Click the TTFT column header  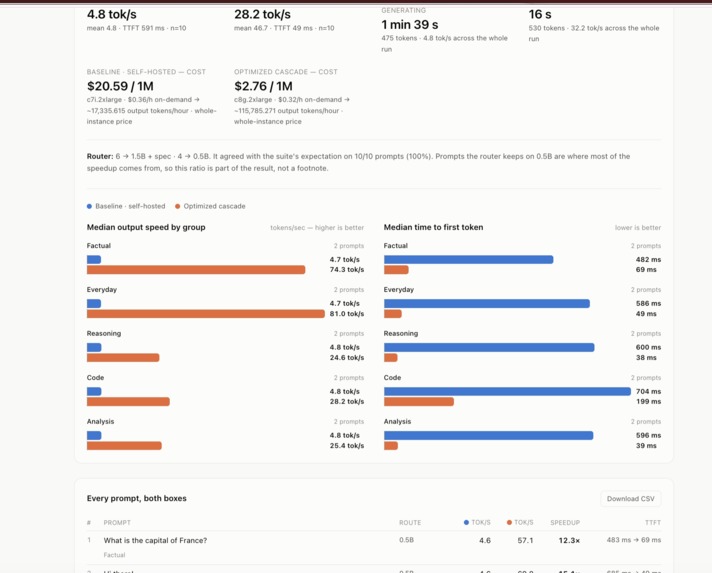pos(653,523)
